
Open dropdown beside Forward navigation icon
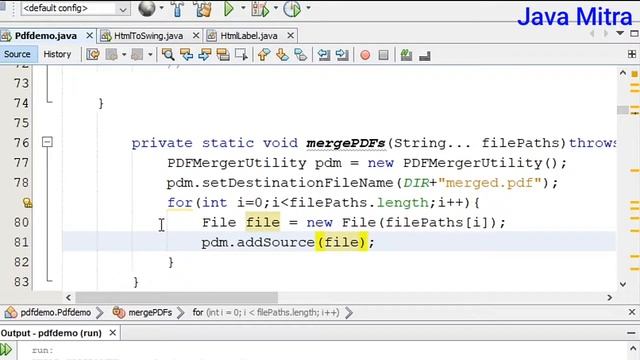coord(150,55)
